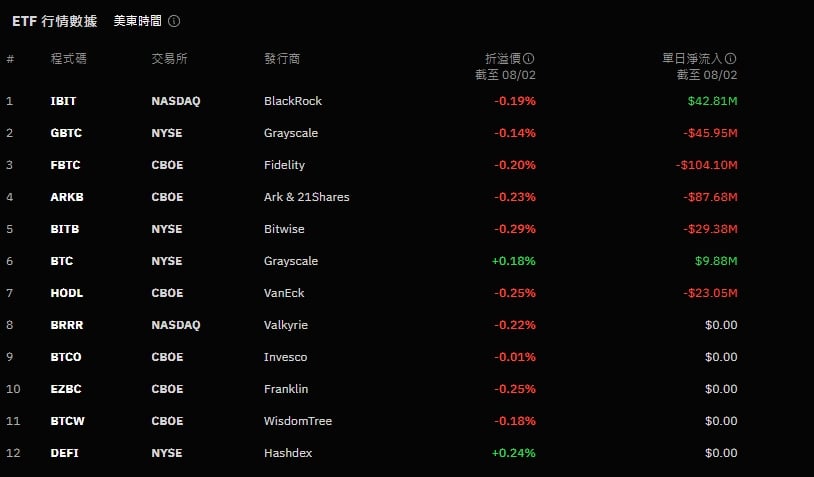Click the +0.24% premium value for DEFI
Screen dimensions: 814x477
513,453
